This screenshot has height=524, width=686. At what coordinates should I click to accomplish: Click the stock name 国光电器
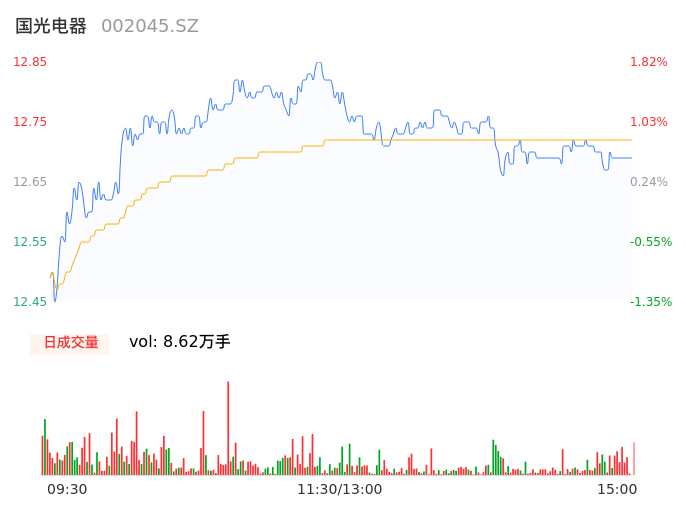tap(51, 26)
